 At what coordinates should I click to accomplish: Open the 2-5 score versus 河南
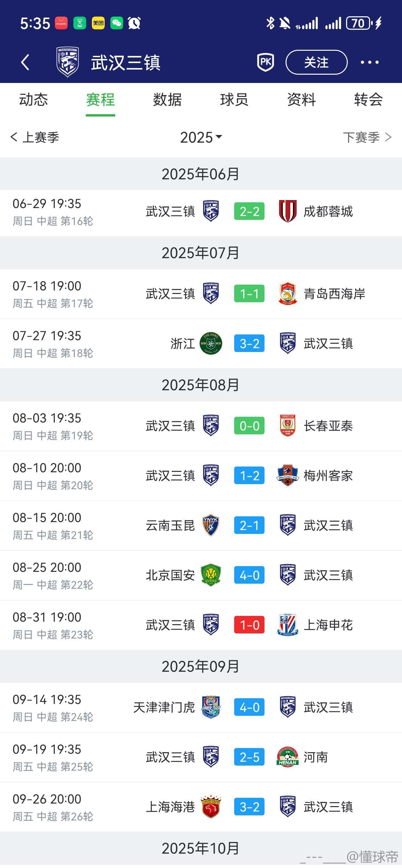[x=249, y=757]
